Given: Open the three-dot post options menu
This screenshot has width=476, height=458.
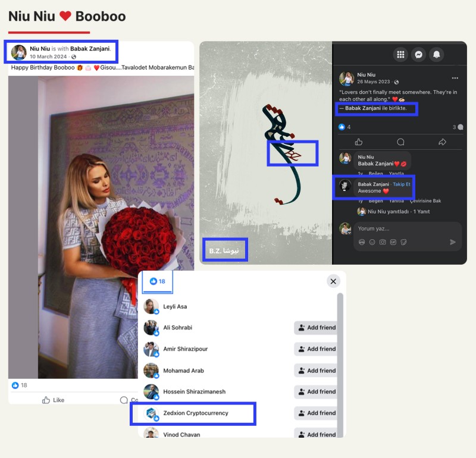Looking at the screenshot, I should [x=455, y=78].
